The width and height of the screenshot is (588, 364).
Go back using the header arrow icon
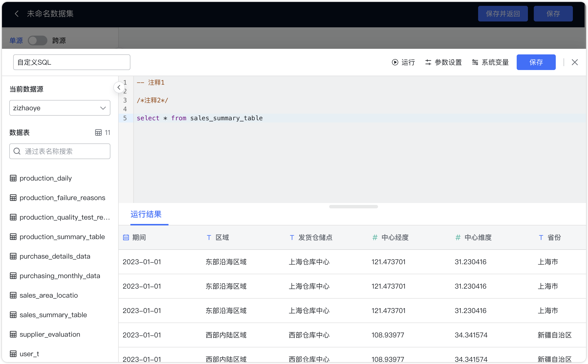(17, 14)
